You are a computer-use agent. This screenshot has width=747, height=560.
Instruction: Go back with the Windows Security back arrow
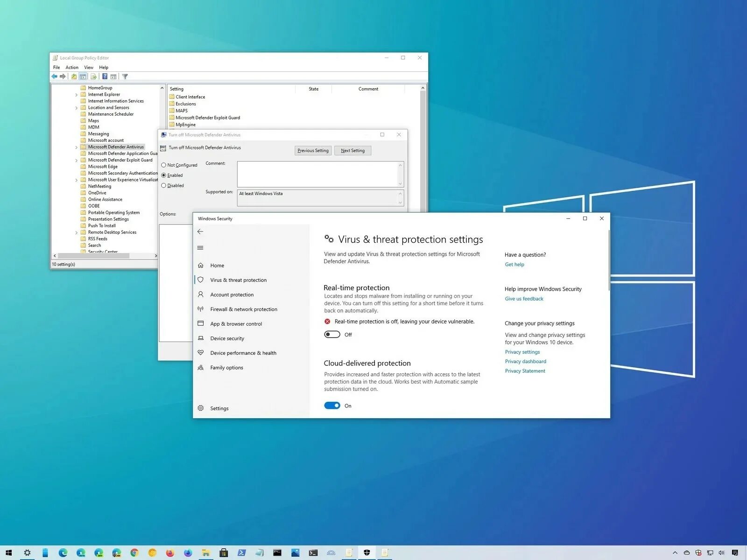(x=200, y=231)
